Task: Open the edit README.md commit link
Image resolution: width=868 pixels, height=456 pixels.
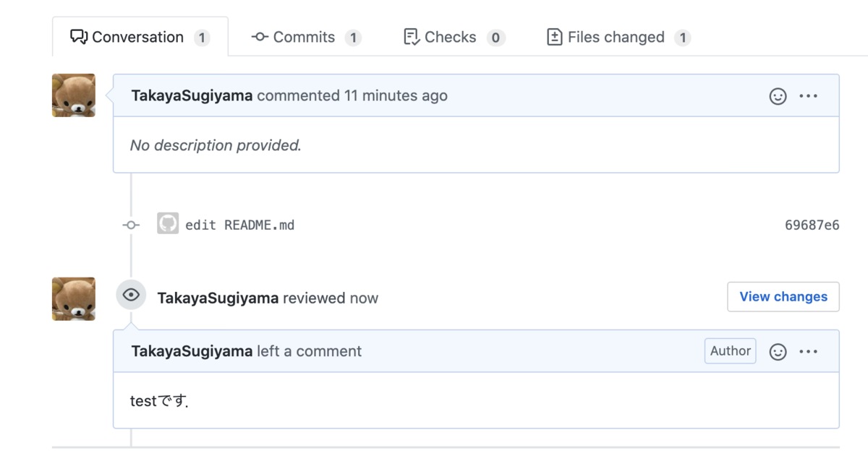Action: [240, 225]
